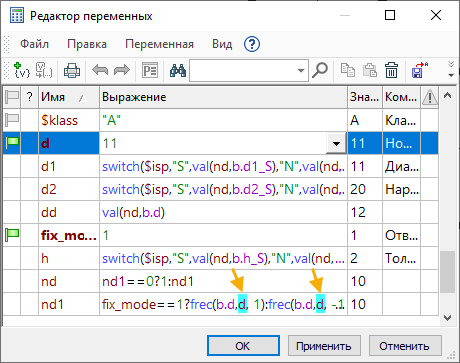
Task: Print the variable list
Action: (72, 70)
